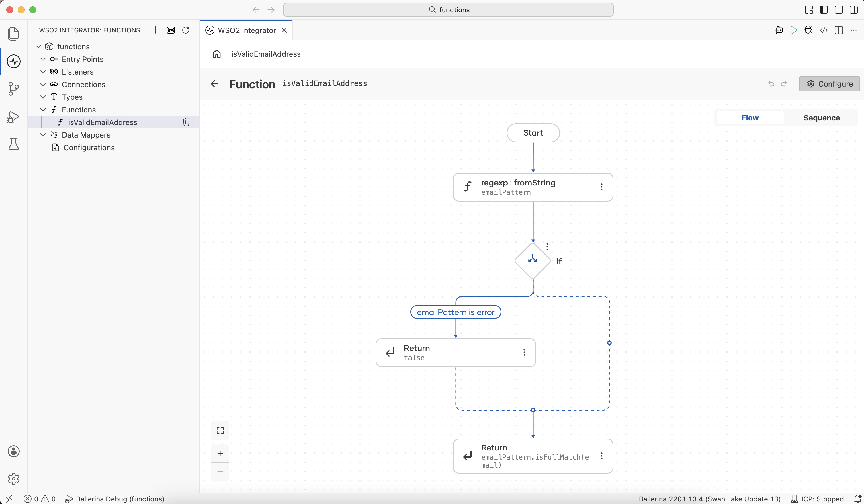Open the remote window icon in status bar

point(9,499)
